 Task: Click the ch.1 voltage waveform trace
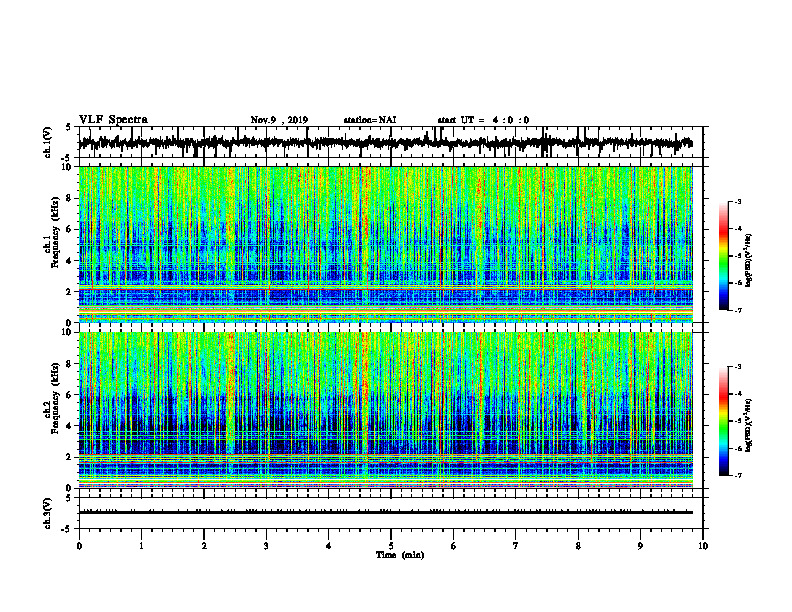386,143
